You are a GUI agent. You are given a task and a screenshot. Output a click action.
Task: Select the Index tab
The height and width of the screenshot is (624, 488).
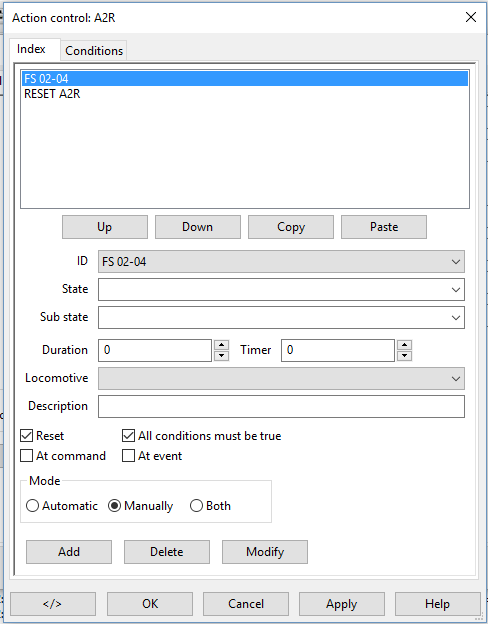coord(31,49)
